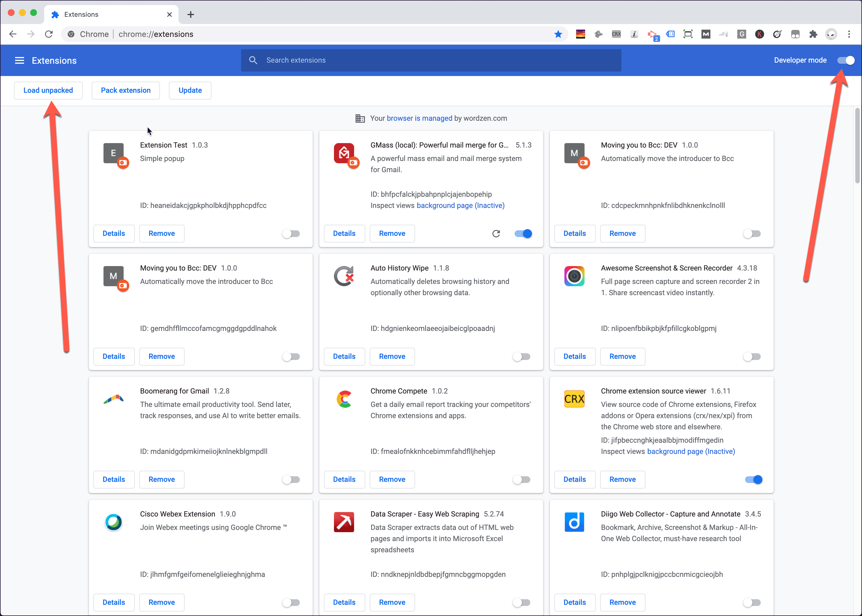862x616 pixels.
Task: Enable the Chrome extension source viewer toggle
Action: pyautogui.click(x=753, y=479)
